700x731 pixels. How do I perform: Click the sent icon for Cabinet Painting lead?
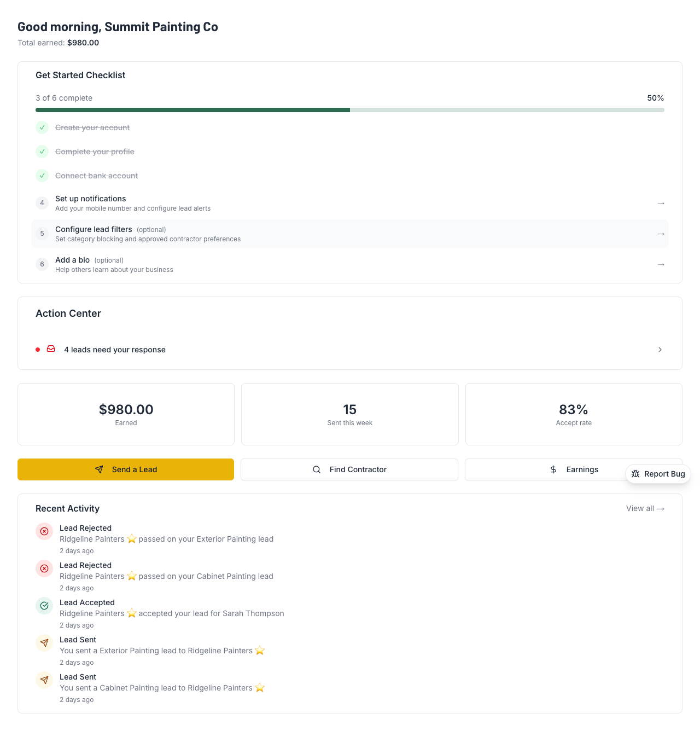(44, 680)
